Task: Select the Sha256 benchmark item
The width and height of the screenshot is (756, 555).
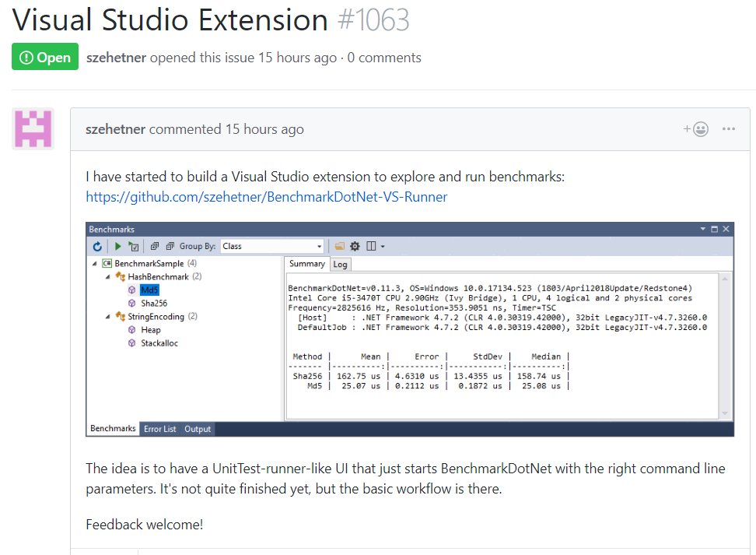Action: click(x=154, y=303)
